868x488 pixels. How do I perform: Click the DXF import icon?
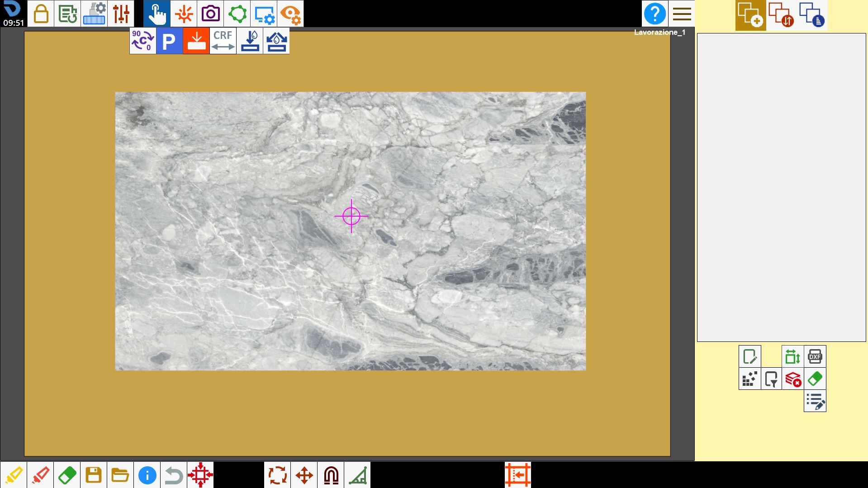tap(815, 356)
